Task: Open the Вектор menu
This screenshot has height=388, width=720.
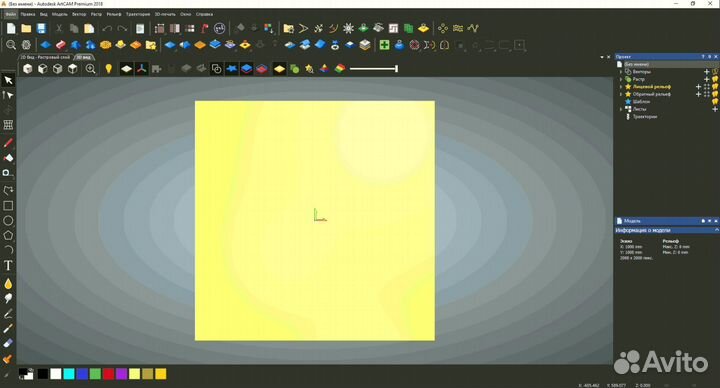Action: pos(79,14)
